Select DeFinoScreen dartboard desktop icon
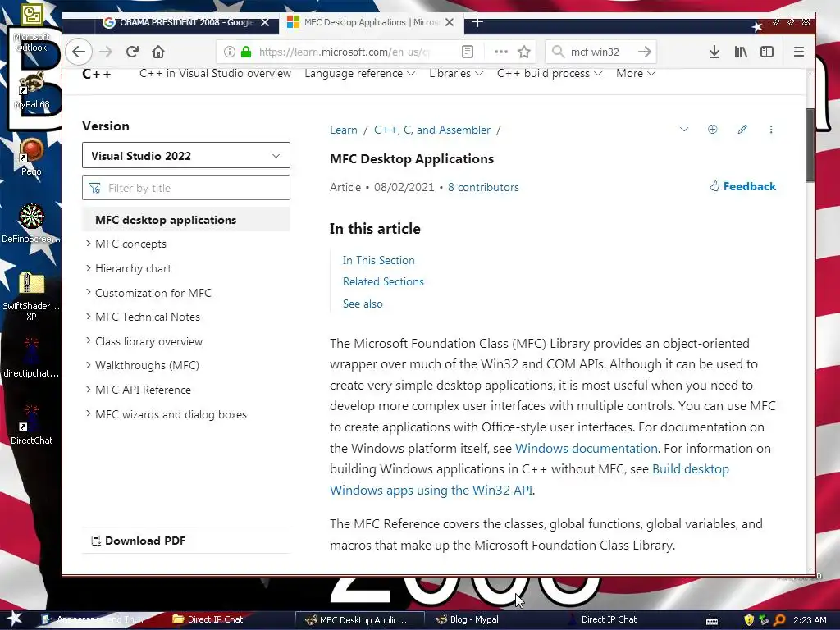 (31, 223)
